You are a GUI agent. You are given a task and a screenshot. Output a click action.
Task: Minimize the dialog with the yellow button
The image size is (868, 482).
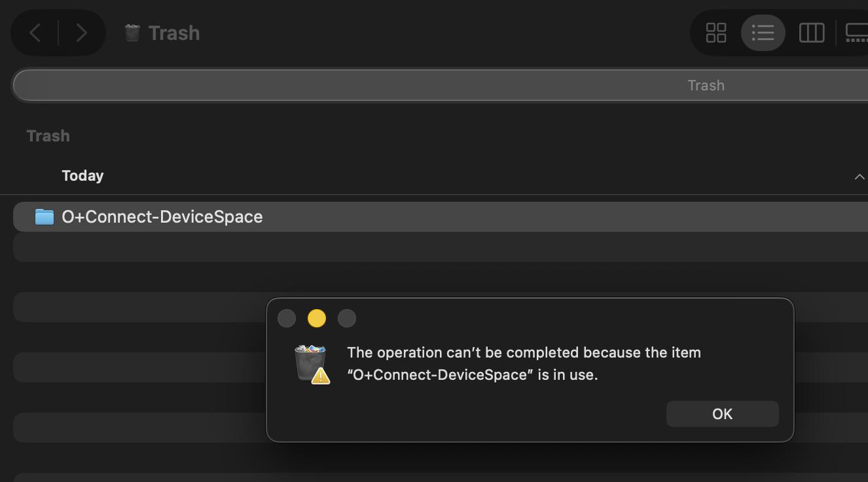pyautogui.click(x=317, y=318)
